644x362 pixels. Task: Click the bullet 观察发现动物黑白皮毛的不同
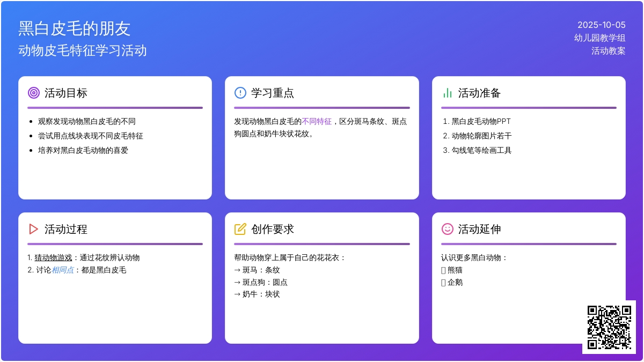[87, 122]
